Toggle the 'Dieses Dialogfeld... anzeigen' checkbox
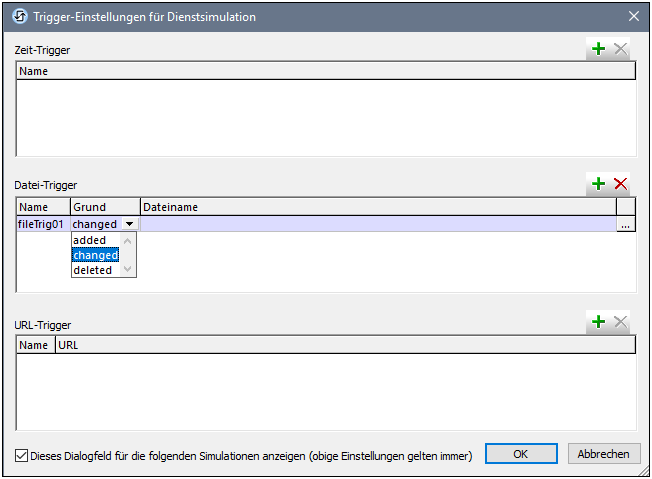Image resolution: width=652 pixels, height=479 pixels. point(22,455)
